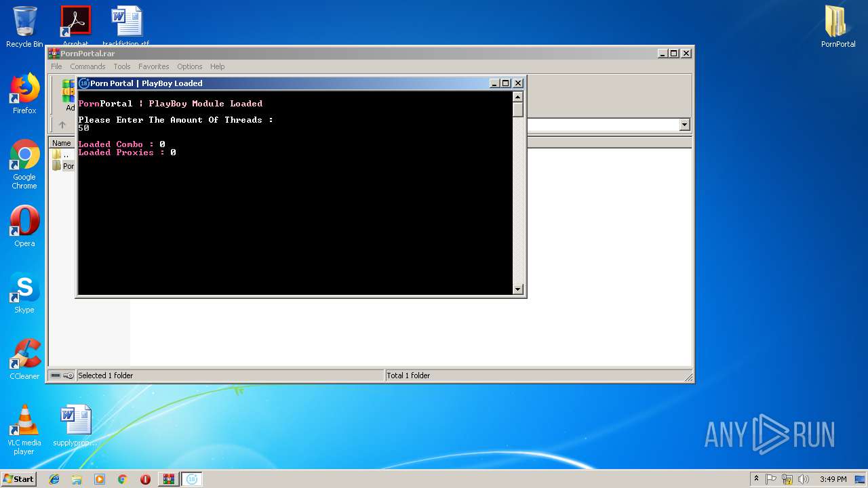Start Skype from desktop shortcut
The height and width of the screenshot is (488, 868).
point(24,292)
